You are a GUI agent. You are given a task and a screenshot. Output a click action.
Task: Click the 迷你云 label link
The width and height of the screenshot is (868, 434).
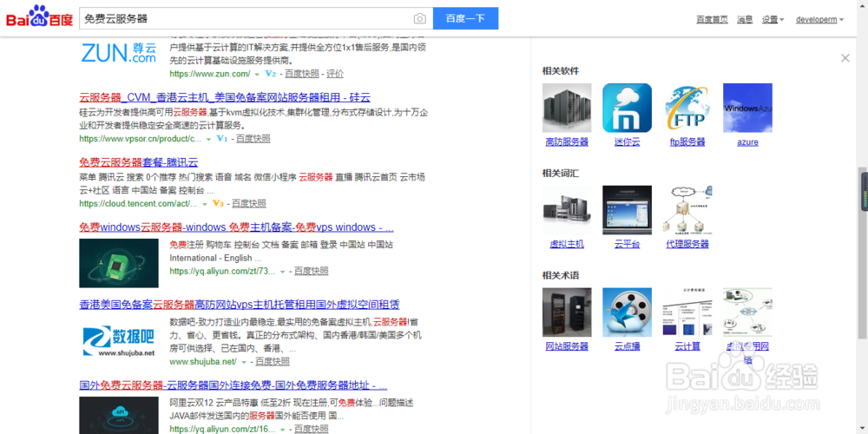pos(628,142)
